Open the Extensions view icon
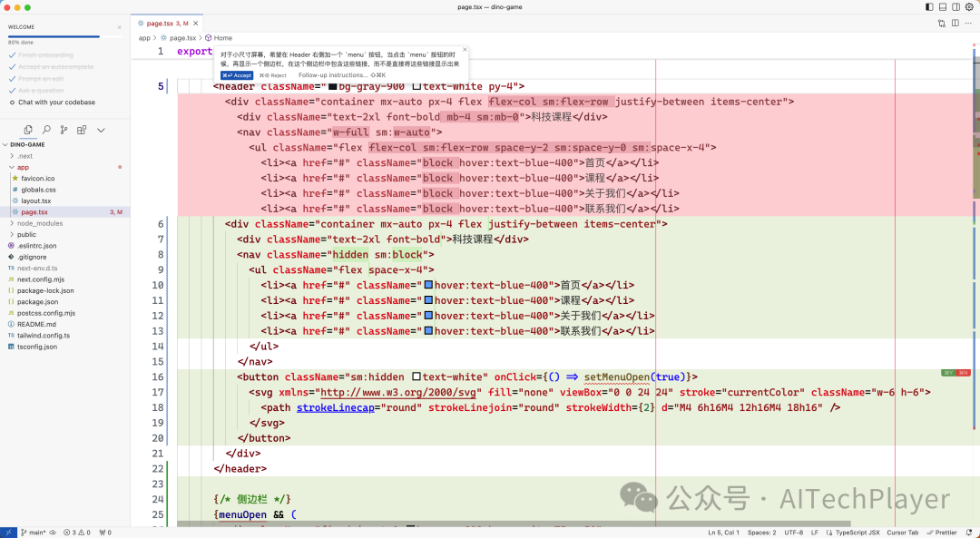The height and width of the screenshot is (538, 980). pos(82,130)
